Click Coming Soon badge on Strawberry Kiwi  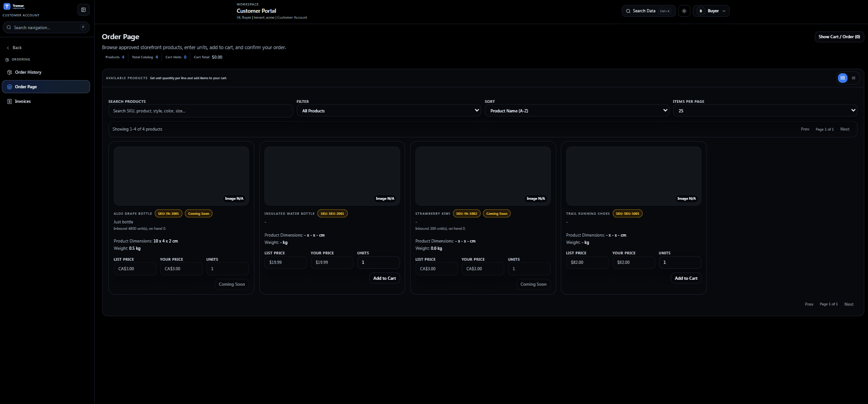click(497, 213)
